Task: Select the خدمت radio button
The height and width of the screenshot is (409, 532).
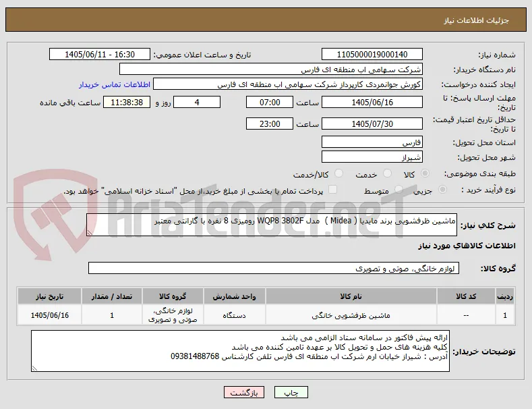Action: [387, 173]
